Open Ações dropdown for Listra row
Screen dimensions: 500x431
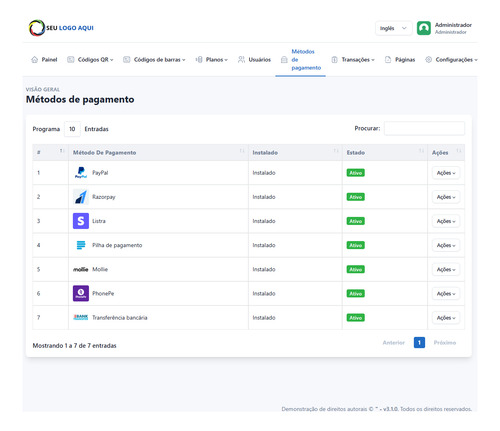[x=446, y=221]
